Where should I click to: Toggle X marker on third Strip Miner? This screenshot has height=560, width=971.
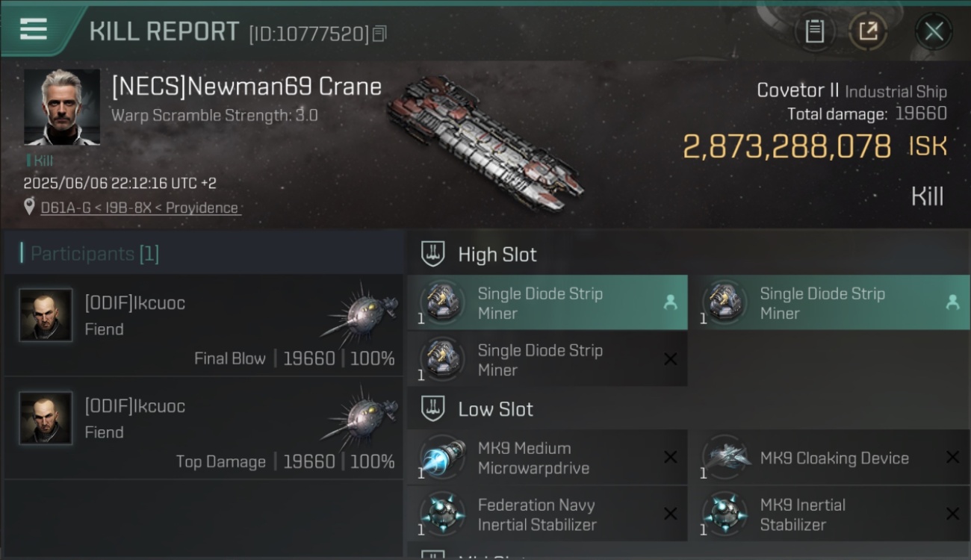(x=670, y=359)
